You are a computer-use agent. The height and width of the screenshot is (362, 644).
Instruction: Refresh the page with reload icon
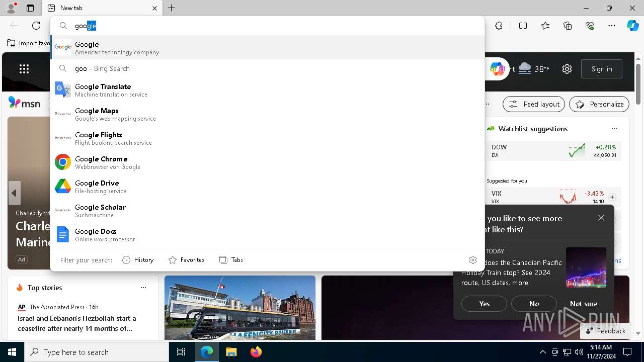[36, 26]
